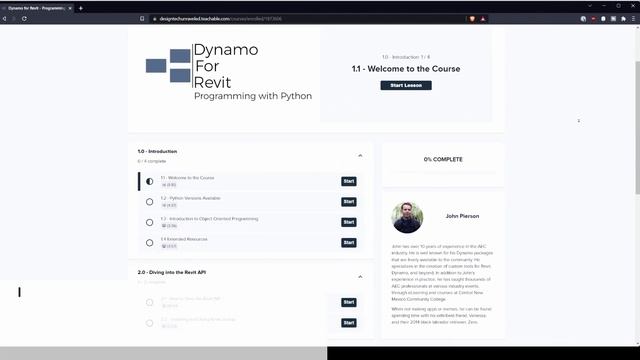
Task: Click the Start Lesson button
Action: (406, 85)
